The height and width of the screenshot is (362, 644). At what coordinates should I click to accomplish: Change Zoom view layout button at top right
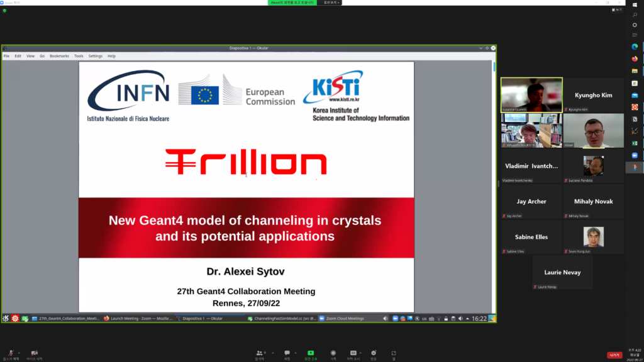tap(617, 10)
